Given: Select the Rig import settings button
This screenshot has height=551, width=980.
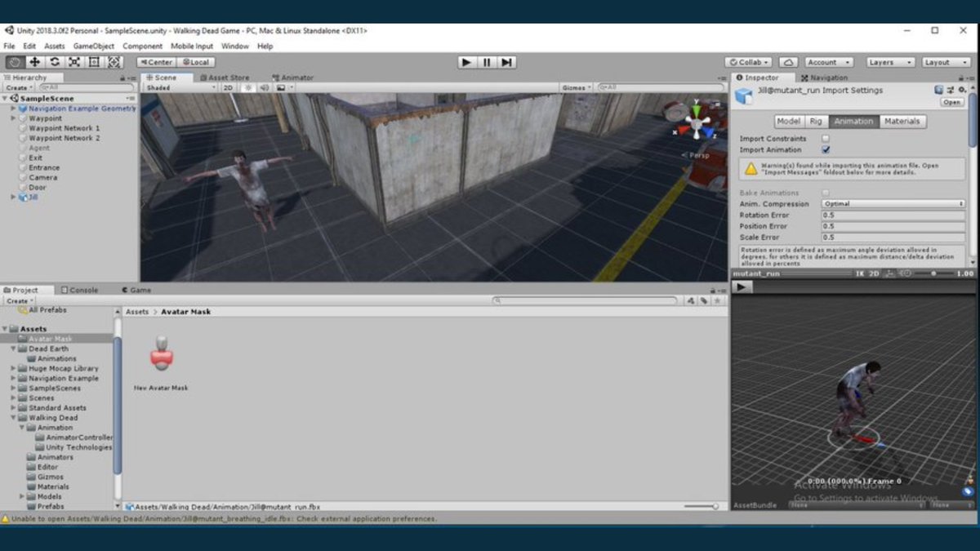Looking at the screenshot, I should coord(816,121).
